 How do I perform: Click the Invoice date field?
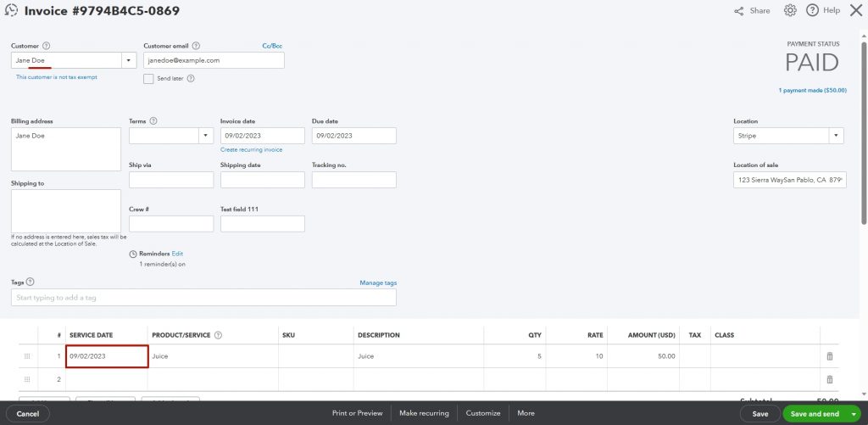[x=263, y=136]
